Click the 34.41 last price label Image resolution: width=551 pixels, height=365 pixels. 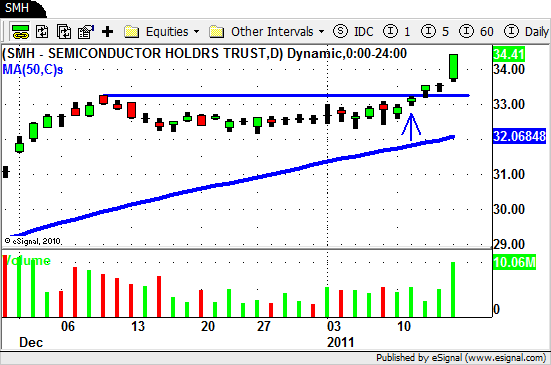click(509, 54)
